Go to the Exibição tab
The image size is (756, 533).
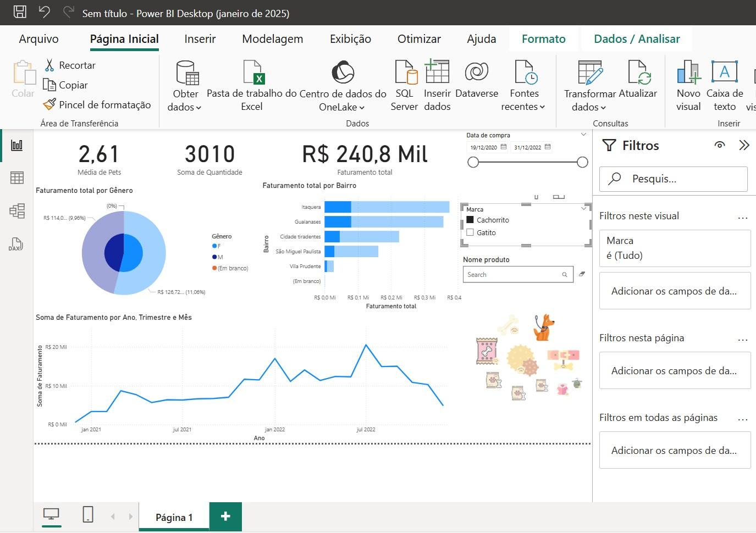[350, 39]
